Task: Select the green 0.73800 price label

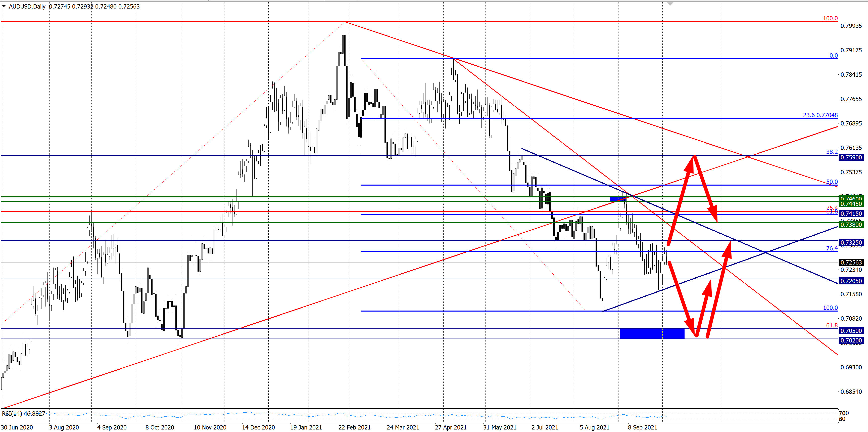Action: (x=851, y=225)
